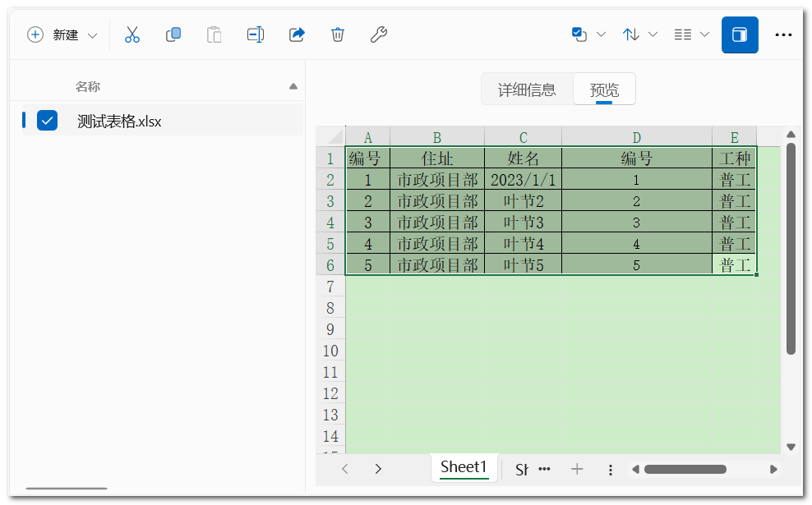Click the horizontal scrollbar in spreadsheet preview
812x505 pixels.
point(685,470)
